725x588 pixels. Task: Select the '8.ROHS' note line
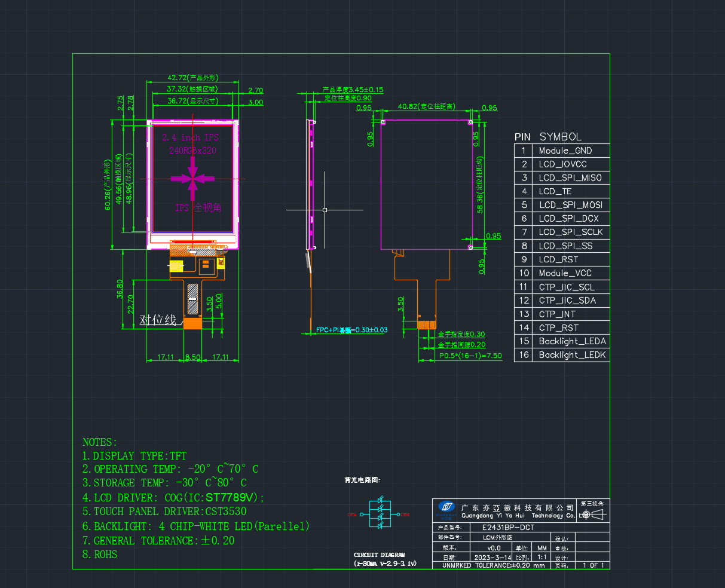(x=100, y=555)
